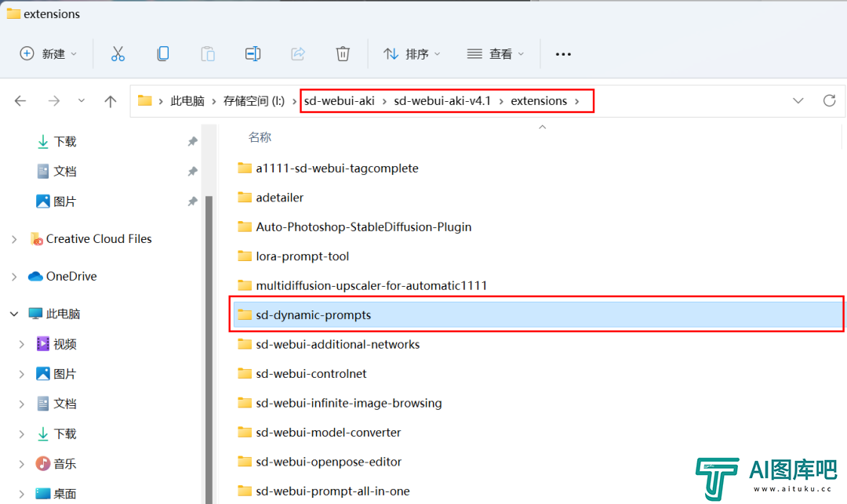Click the folder icon of adetailer
Image resolution: width=847 pixels, height=504 pixels.
click(x=245, y=198)
